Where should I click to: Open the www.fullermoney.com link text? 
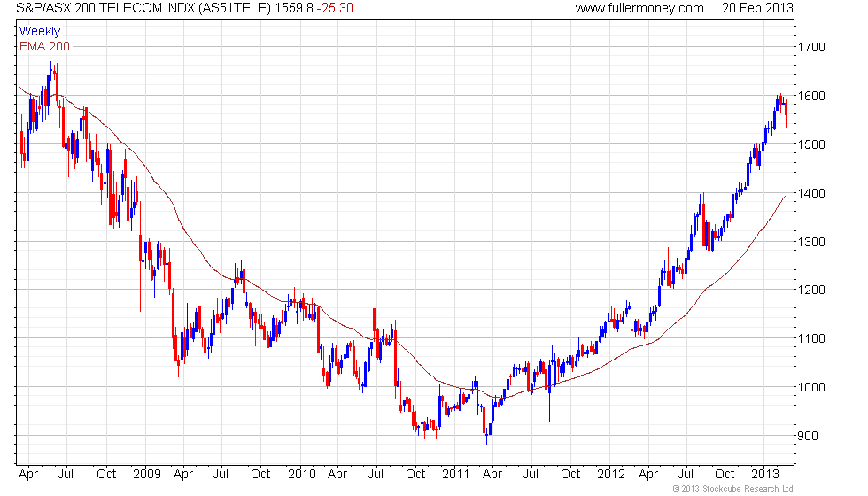click(x=639, y=8)
